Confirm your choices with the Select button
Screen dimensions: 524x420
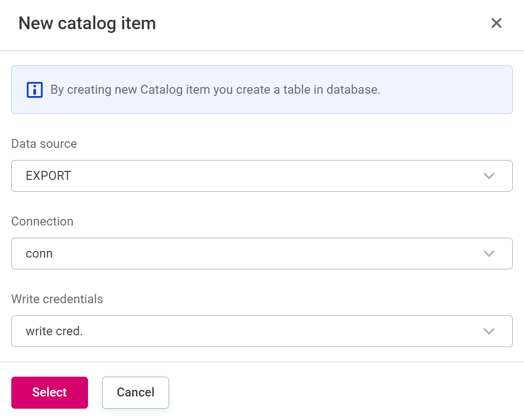[49, 392]
